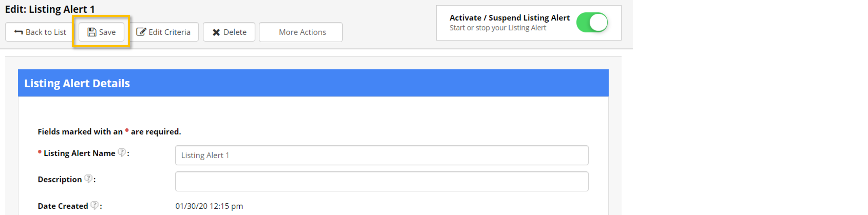Click the pencil icon for Edit Criteria
Image resolution: width=868 pixels, height=215 pixels.
pos(141,32)
